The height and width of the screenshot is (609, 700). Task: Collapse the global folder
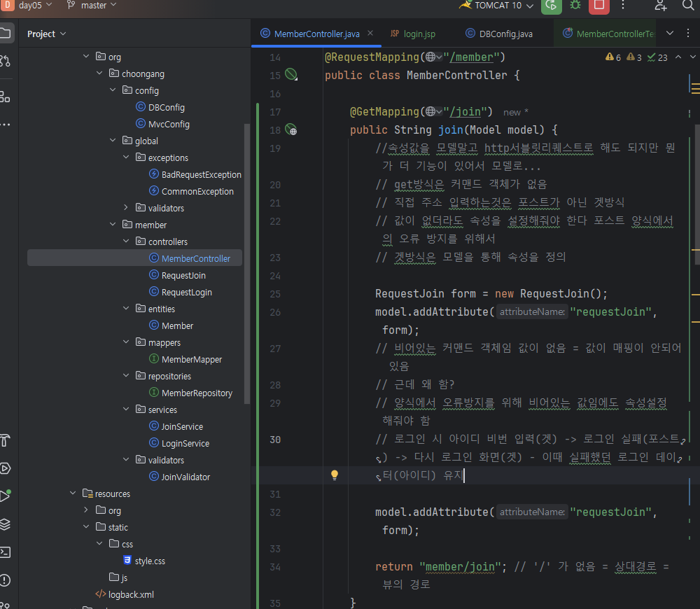113,141
